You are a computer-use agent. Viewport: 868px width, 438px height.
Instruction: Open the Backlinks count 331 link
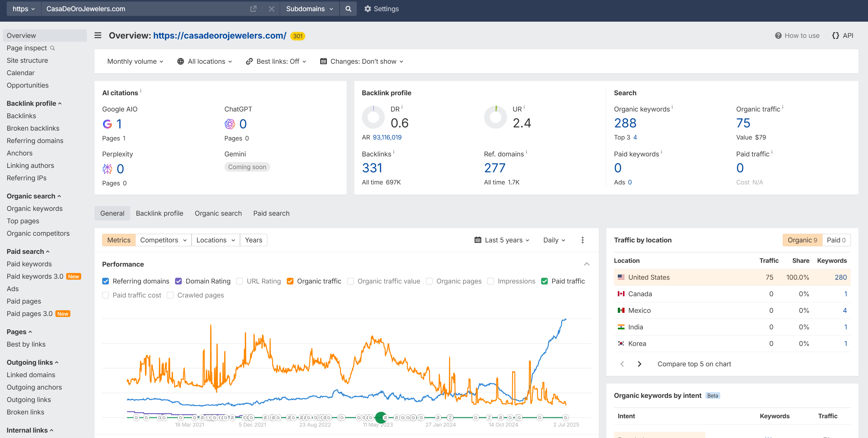pos(372,168)
